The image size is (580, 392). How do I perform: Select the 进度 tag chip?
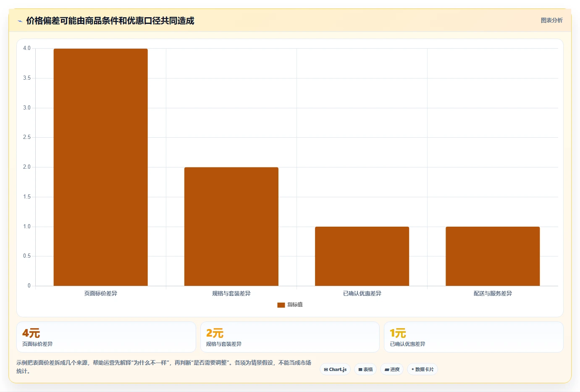(392, 369)
